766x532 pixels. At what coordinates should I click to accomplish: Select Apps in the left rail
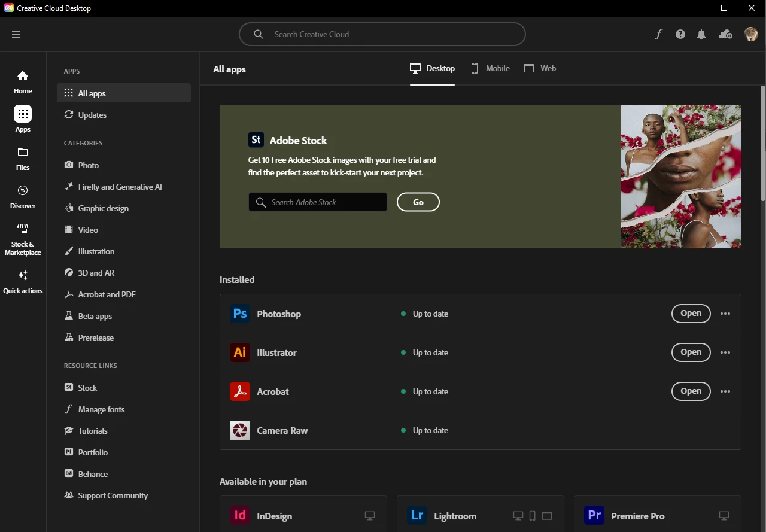(23, 119)
